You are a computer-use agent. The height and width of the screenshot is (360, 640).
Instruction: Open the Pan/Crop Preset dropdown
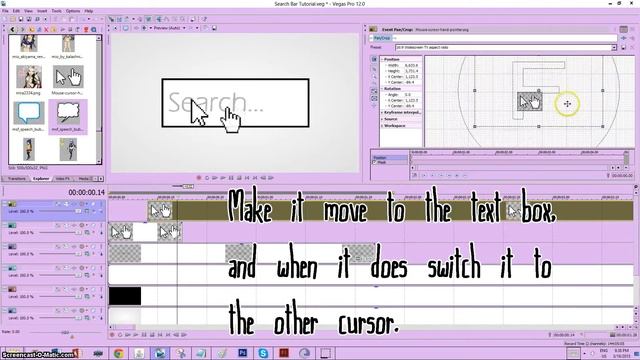tap(613, 48)
